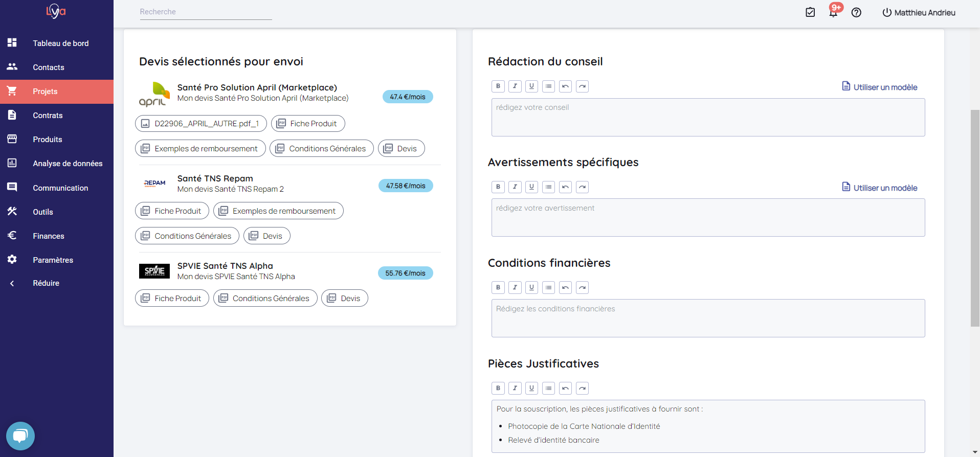
Task: Open the Contrats menu item
Action: [48, 116]
